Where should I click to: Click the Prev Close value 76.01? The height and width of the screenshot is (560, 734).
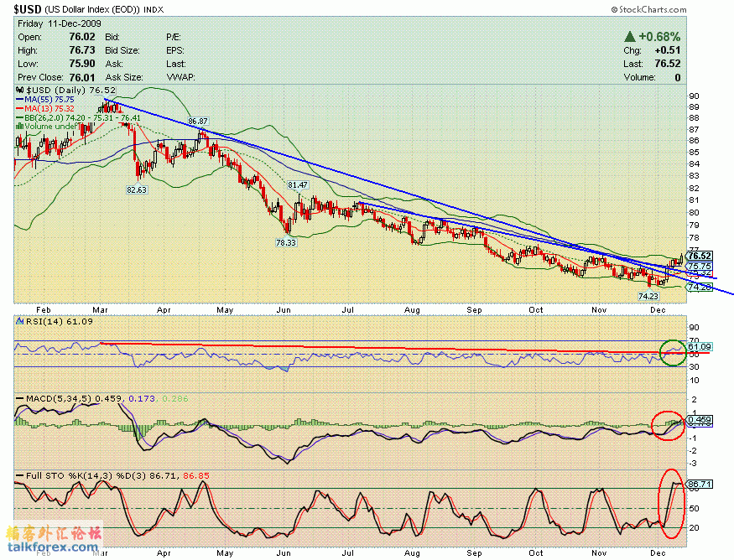[82, 77]
